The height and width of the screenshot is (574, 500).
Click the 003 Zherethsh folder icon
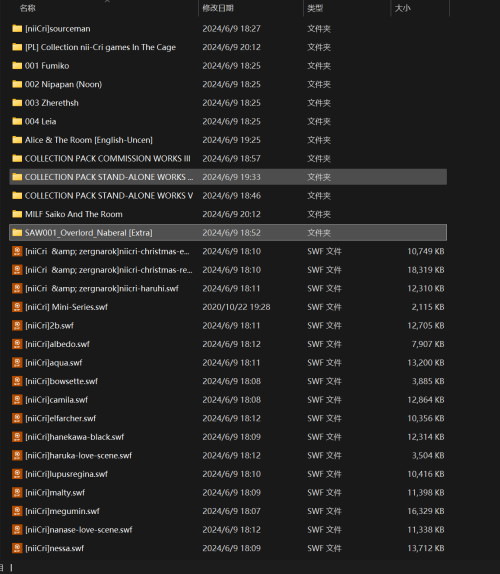[x=17, y=102]
